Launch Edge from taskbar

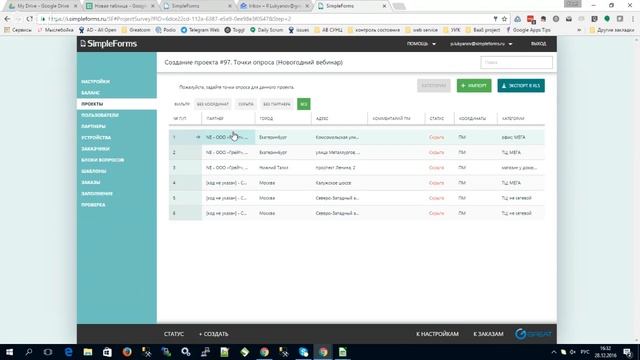click(x=68, y=352)
